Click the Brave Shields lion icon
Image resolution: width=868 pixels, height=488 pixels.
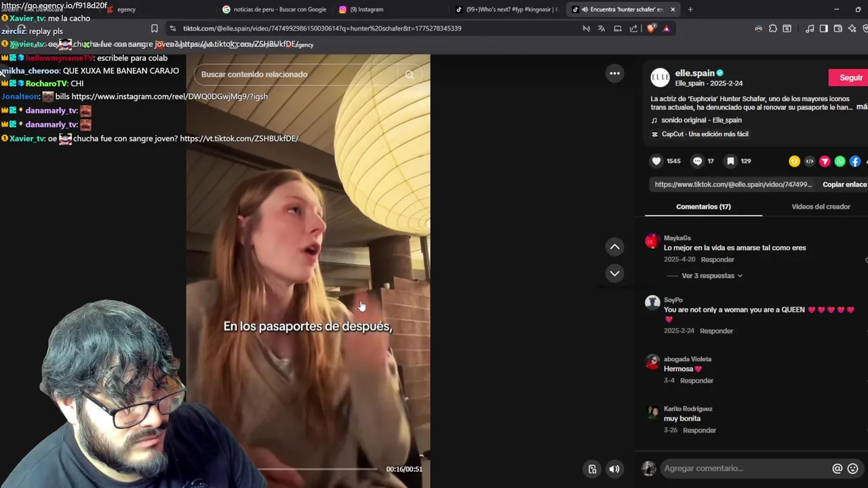pyautogui.click(x=651, y=28)
